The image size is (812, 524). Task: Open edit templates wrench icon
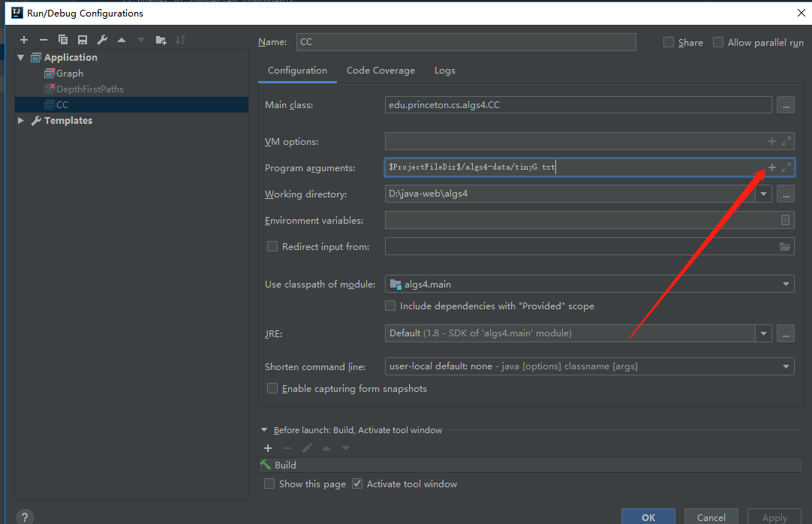pos(102,40)
